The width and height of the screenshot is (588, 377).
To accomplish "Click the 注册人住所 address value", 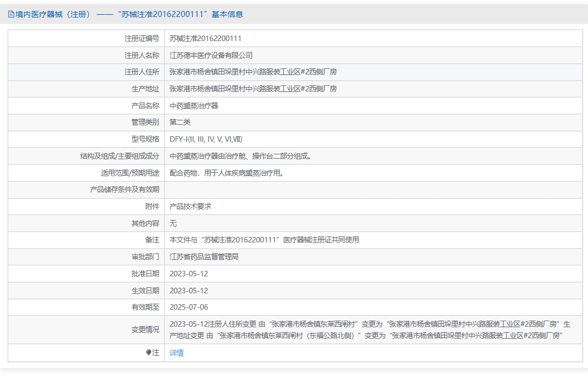I will coord(253,72).
